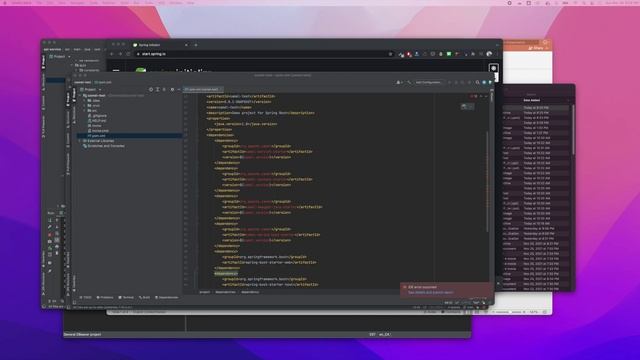The image size is (640, 360).
Task: Open the Dependencies tool window tab
Action: (167, 298)
